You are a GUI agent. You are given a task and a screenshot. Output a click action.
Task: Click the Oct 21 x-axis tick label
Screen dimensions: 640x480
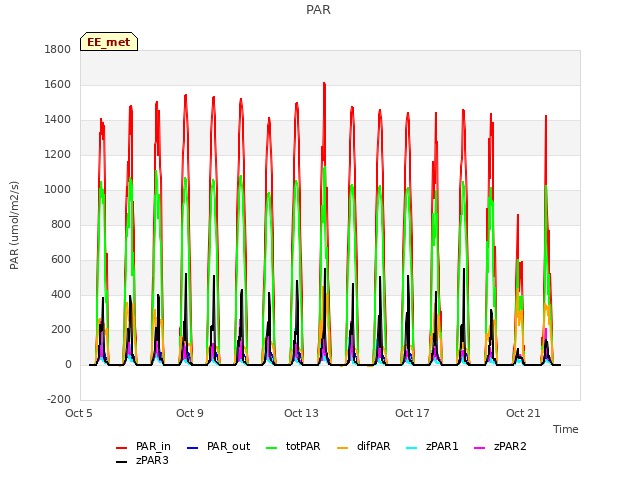click(x=523, y=413)
